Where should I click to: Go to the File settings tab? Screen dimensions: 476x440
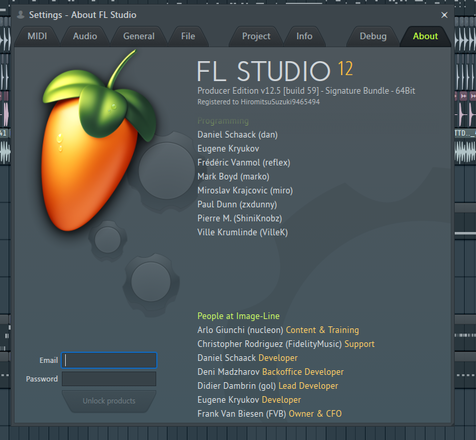click(188, 36)
